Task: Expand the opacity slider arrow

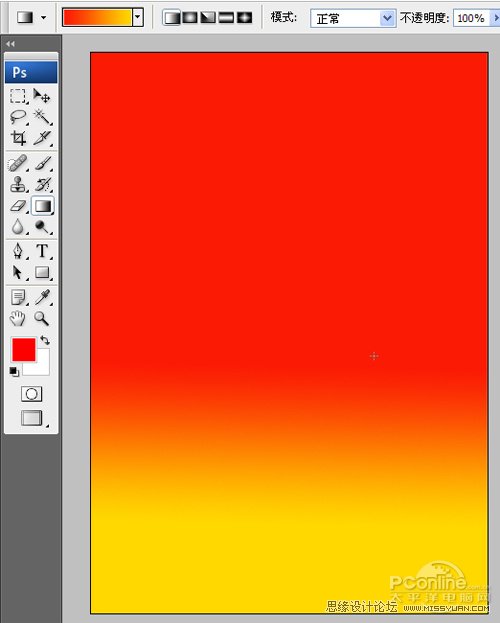Action: [x=496, y=18]
